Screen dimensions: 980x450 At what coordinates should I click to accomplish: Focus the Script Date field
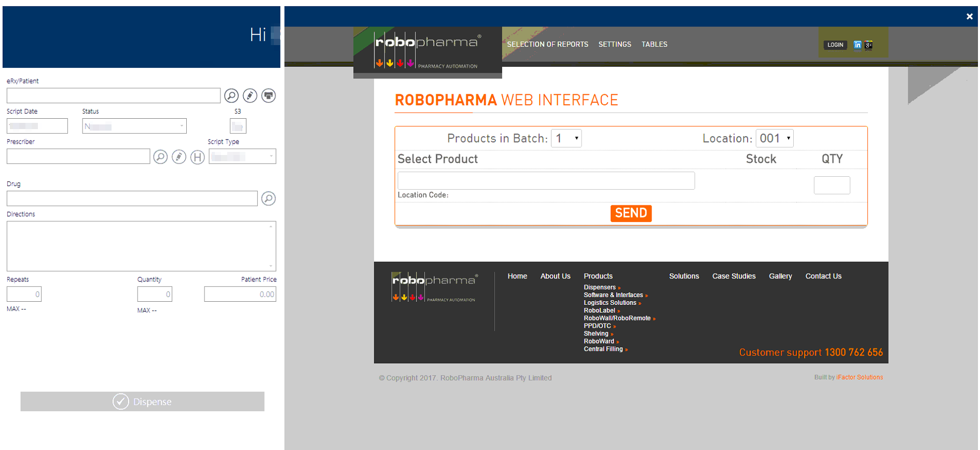pos(37,126)
